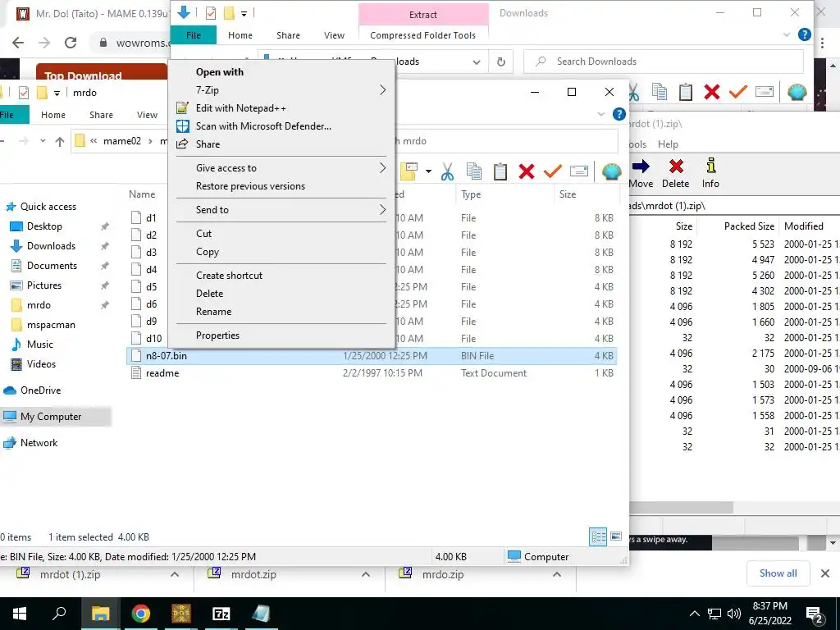Refresh the Downloads address bar
This screenshot has width=840, height=630.
[501, 62]
